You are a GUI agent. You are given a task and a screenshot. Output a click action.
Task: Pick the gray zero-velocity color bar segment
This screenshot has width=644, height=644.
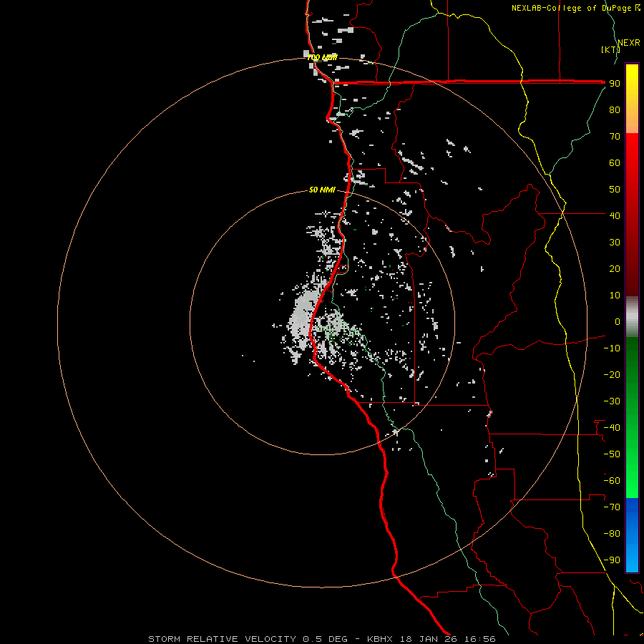click(x=632, y=317)
